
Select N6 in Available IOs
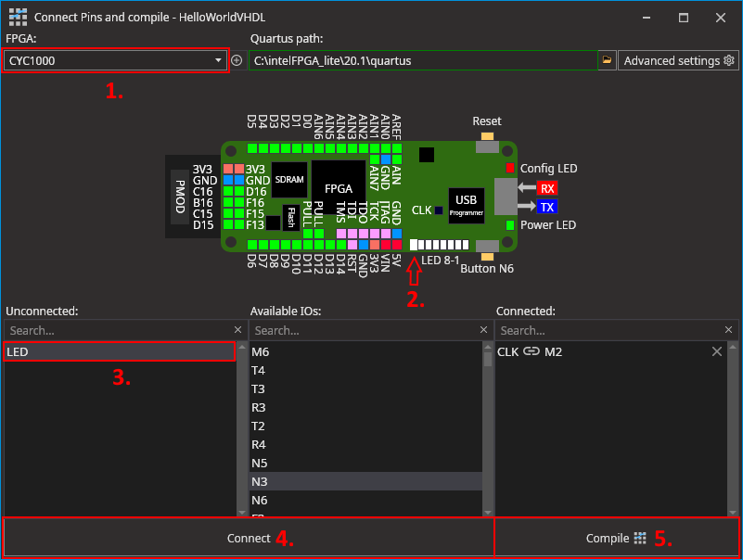[365, 500]
